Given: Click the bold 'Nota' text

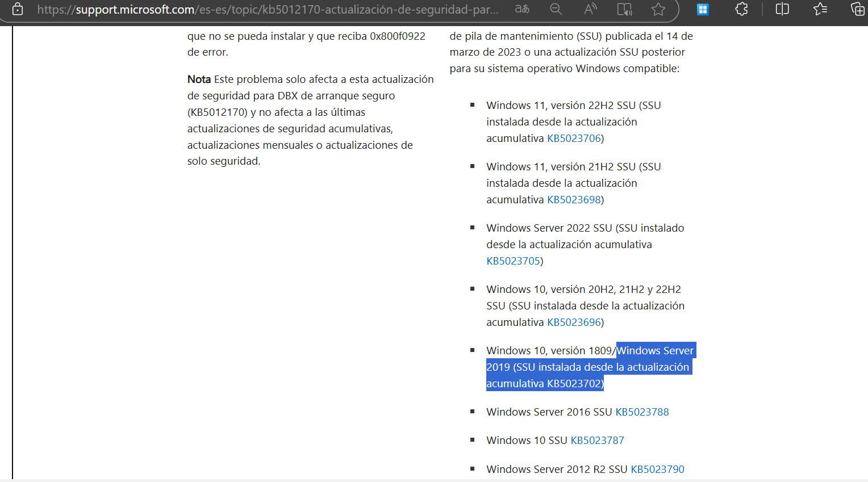Looking at the screenshot, I should [199, 79].
